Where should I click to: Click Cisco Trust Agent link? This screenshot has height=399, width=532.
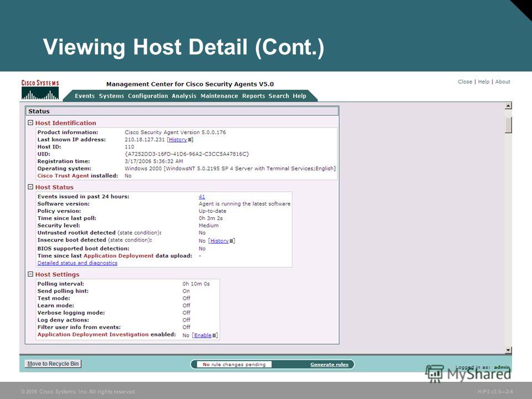pos(63,176)
